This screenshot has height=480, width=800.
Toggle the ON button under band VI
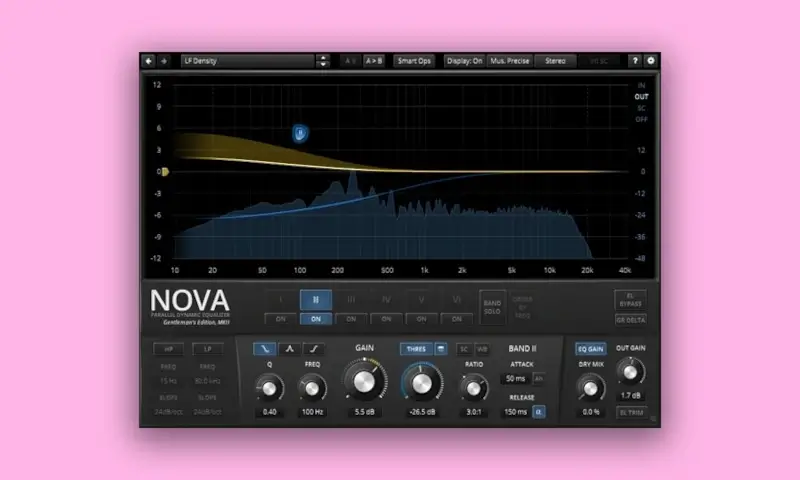tap(457, 319)
